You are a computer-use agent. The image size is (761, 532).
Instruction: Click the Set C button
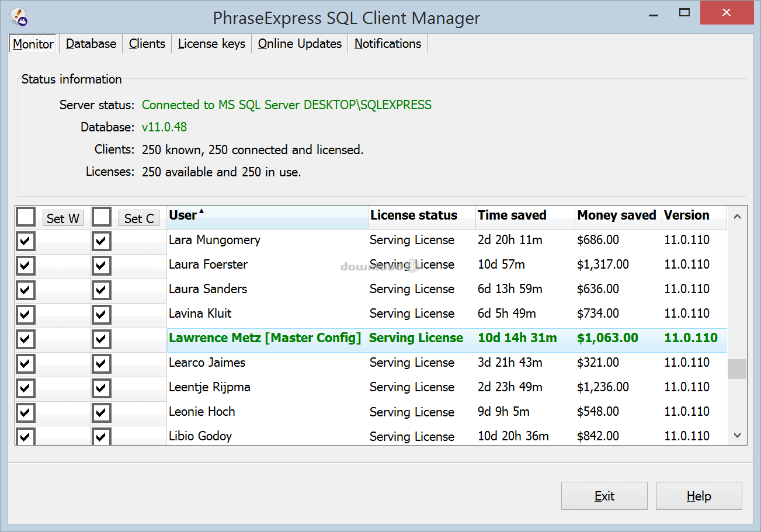coord(139,218)
